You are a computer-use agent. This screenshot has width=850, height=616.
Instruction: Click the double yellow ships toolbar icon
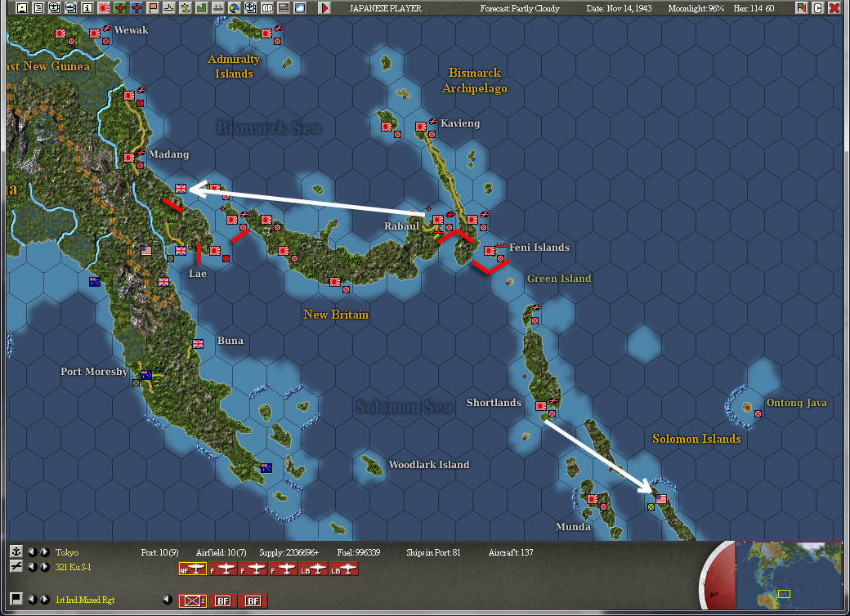pyautogui.click(x=186, y=8)
